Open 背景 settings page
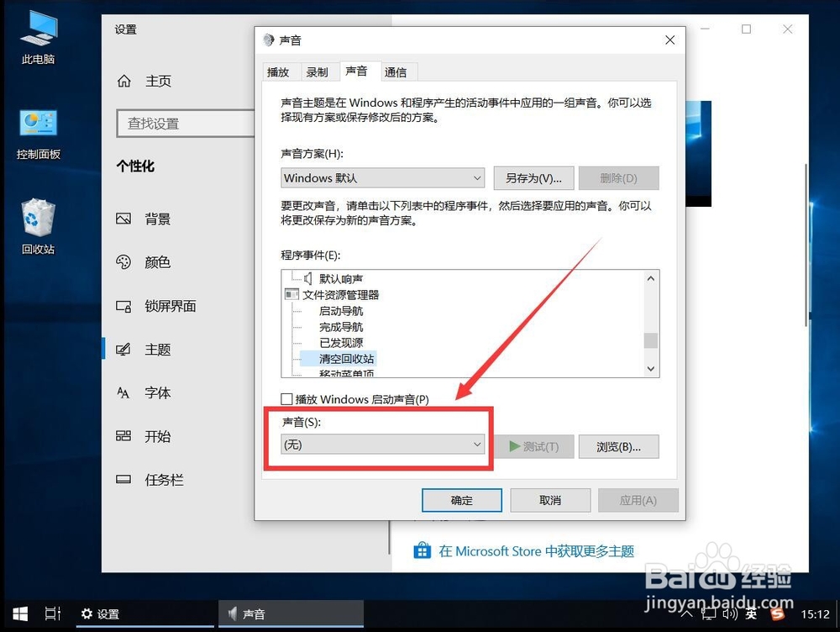 [x=158, y=219]
